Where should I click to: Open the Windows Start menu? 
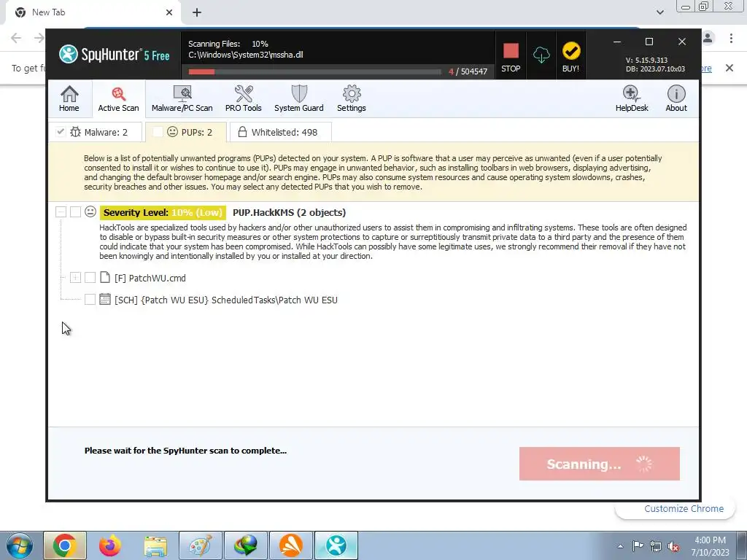pyautogui.click(x=19, y=545)
